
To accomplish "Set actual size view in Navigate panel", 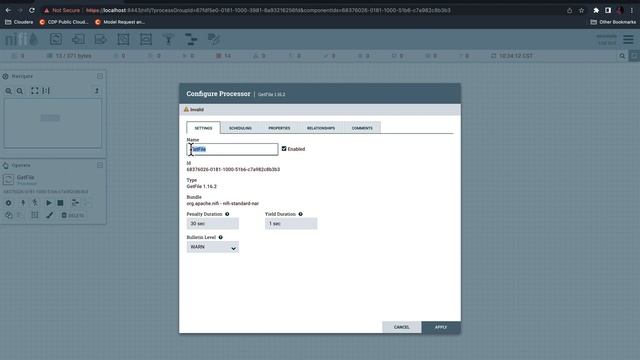I will coord(46,91).
